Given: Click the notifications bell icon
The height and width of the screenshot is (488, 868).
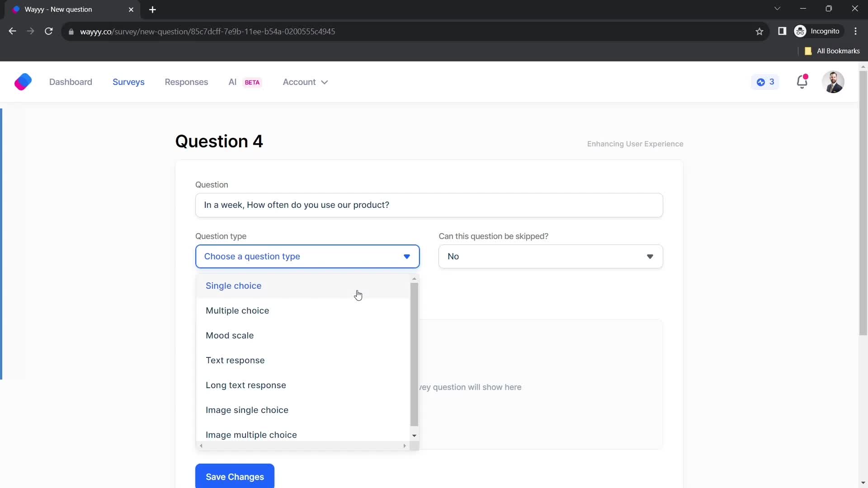Looking at the screenshot, I should tap(802, 82).
